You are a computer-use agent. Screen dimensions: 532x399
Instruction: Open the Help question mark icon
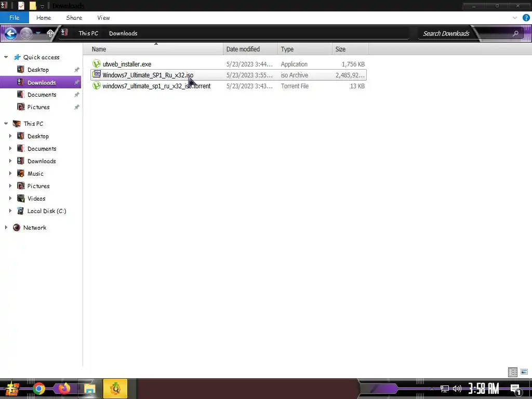tap(526, 18)
